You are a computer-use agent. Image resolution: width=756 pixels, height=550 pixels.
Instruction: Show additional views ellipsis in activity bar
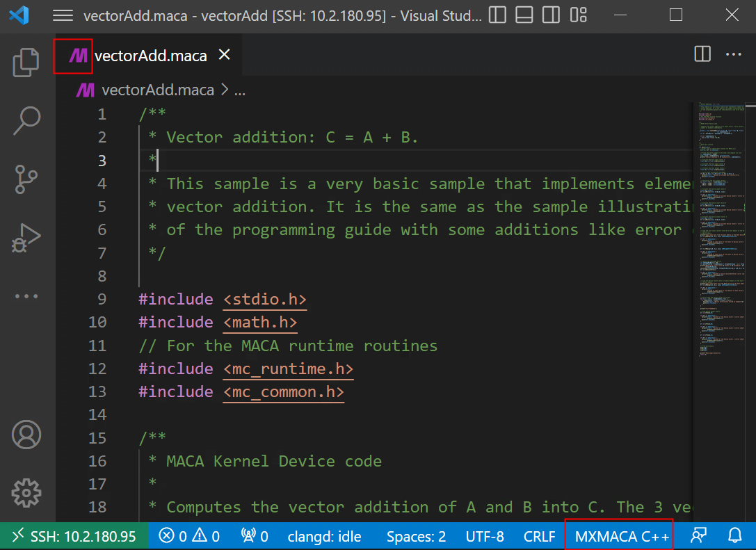pyautogui.click(x=26, y=296)
